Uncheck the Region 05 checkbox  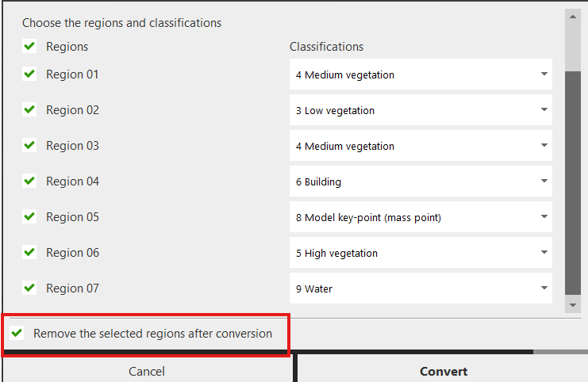(29, 216)
